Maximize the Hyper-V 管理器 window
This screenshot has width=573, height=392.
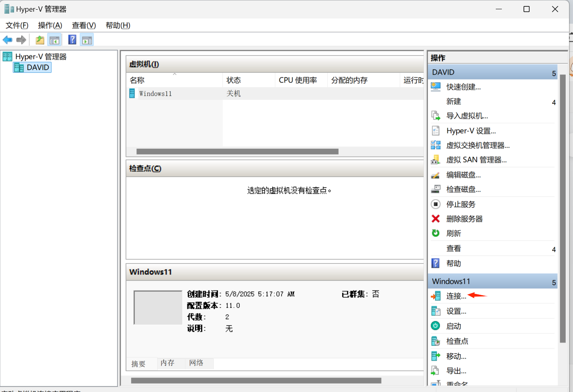(526, 9)
